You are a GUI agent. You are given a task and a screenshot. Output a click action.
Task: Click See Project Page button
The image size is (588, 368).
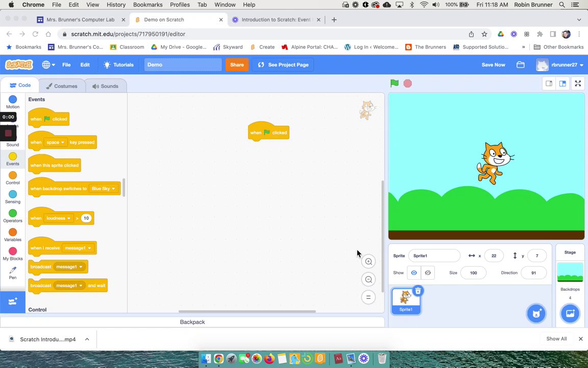pyautogui.click(x=283, y=64)
